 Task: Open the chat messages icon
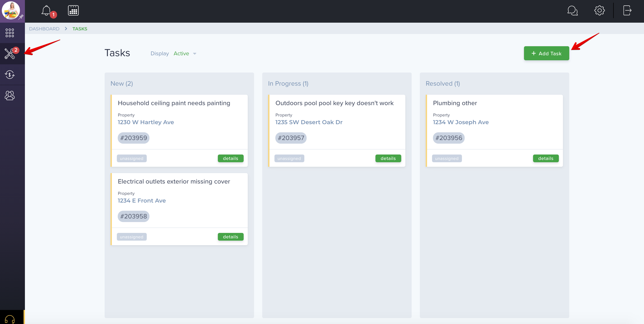click(572, 11)
